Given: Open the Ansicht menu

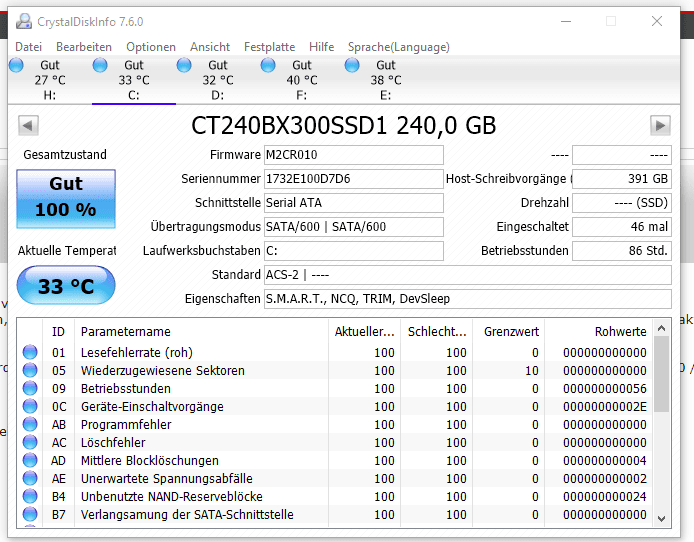Looking at the screenshot, I should point(210,47).
